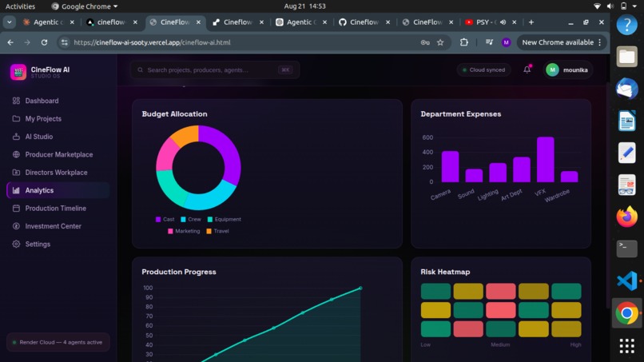644x362 pixels.
Task: Open the Dashboard sidebar item
Action: click(58, 101)
